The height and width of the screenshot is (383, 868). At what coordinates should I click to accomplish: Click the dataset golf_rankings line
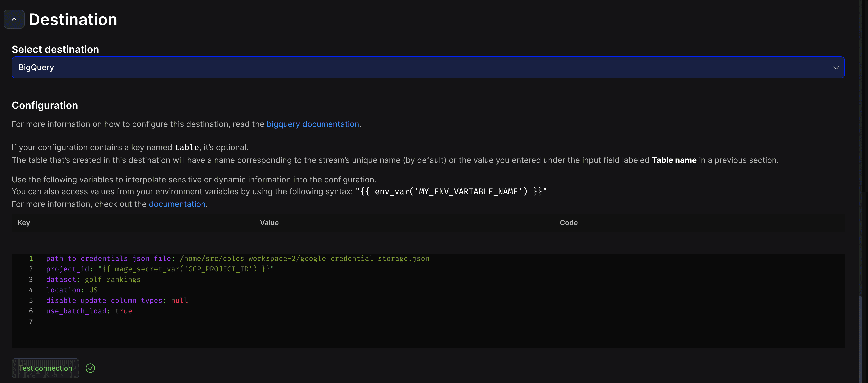point(93,280)
